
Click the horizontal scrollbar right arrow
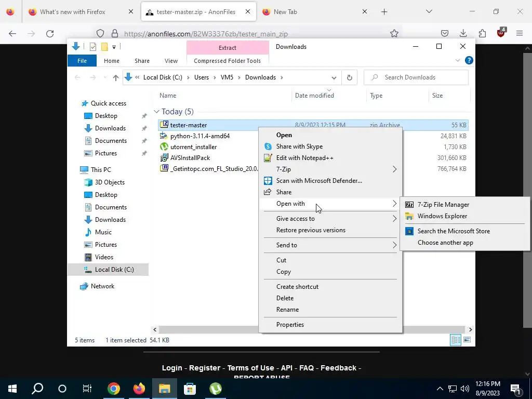(470, 329)
